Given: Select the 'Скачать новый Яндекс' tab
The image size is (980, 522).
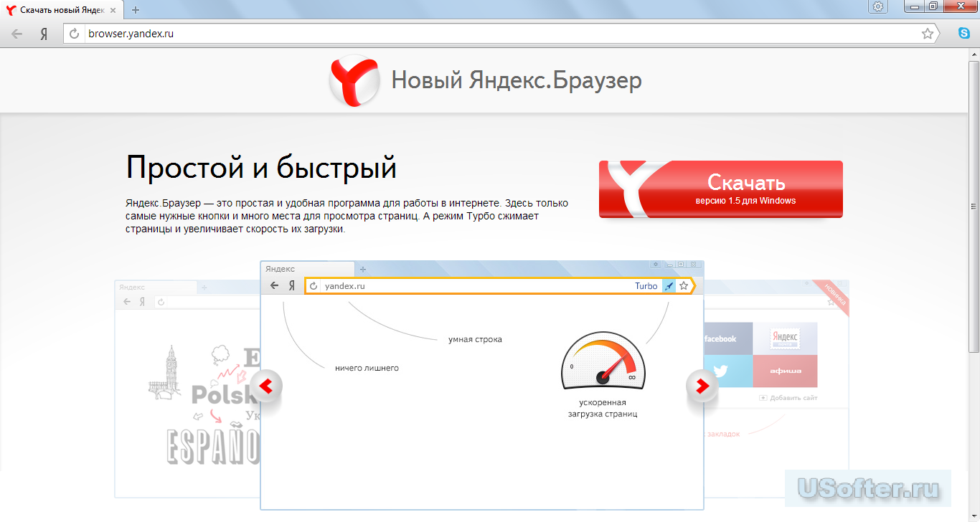Looking at the screenshot, I should coord(63,10).
